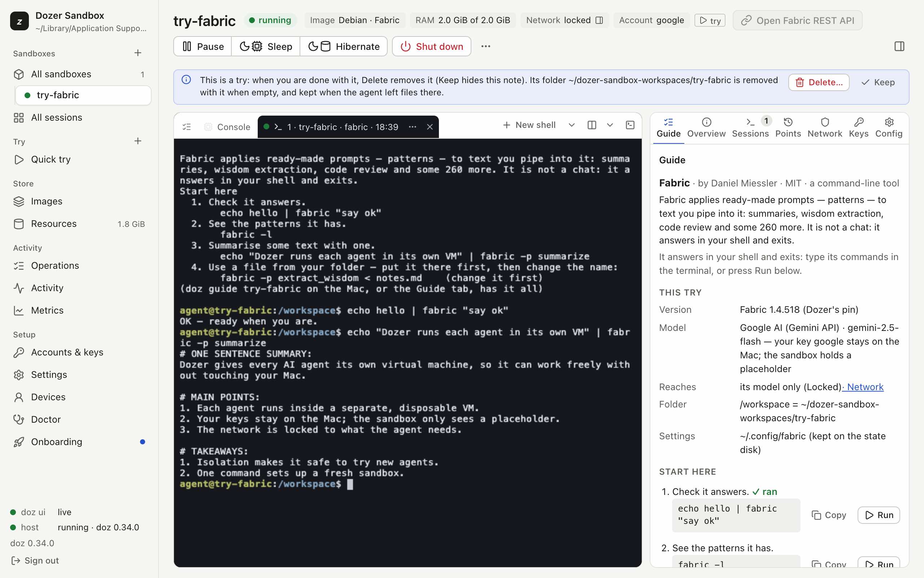Select All sandboxes in sidebar
Image resolution: width=924 pixels, height=578 pixels.
(79, 74)
